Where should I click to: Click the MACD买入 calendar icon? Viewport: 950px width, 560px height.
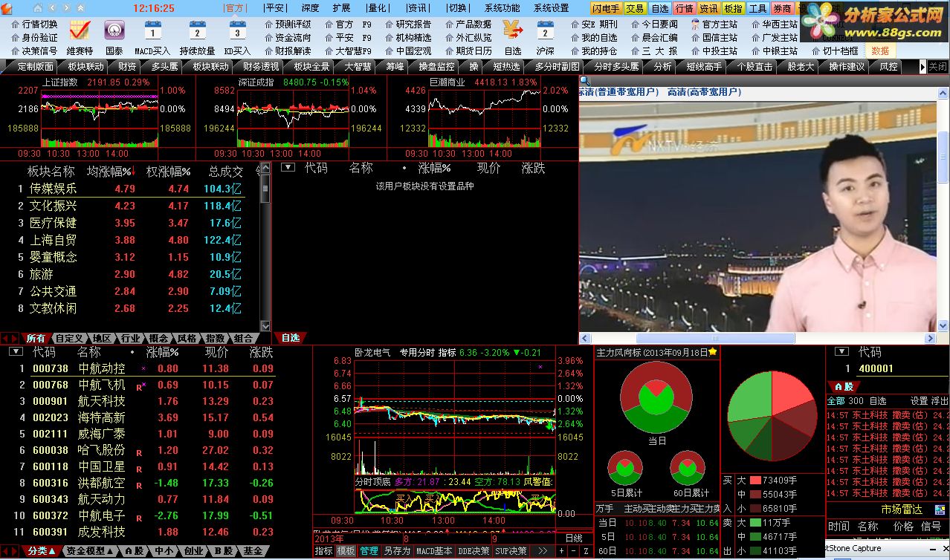tap(152, 30)
